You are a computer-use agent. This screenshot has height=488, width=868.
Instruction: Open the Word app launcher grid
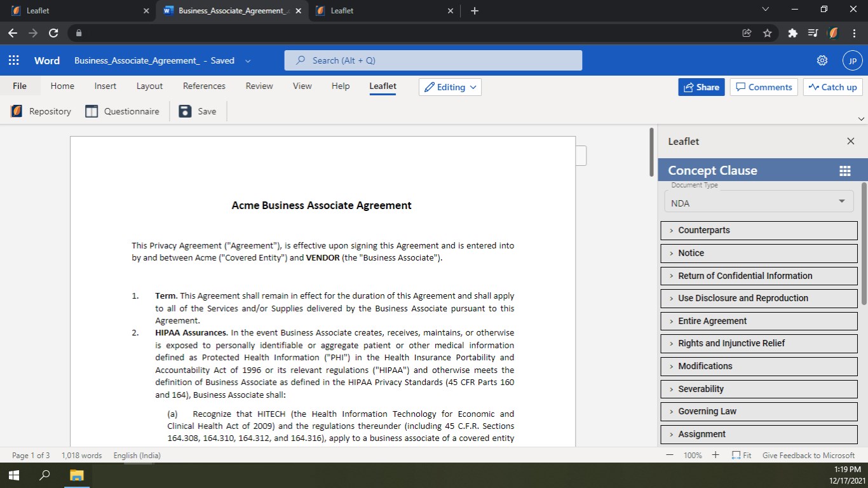tap(13, 60)
